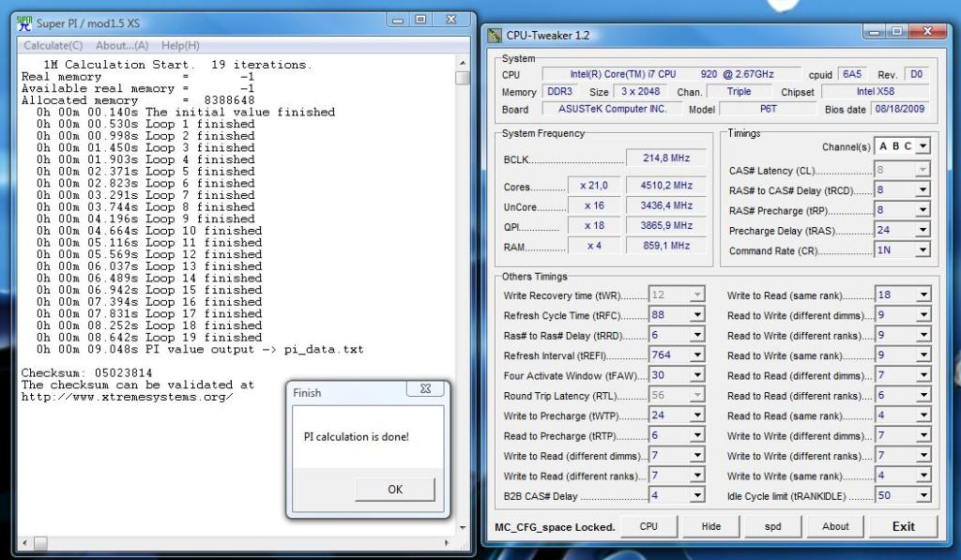Click the 'MC_CFG_space Locked.' status text
This screenshot has width=961, height=560.
(x=555, y=527)
